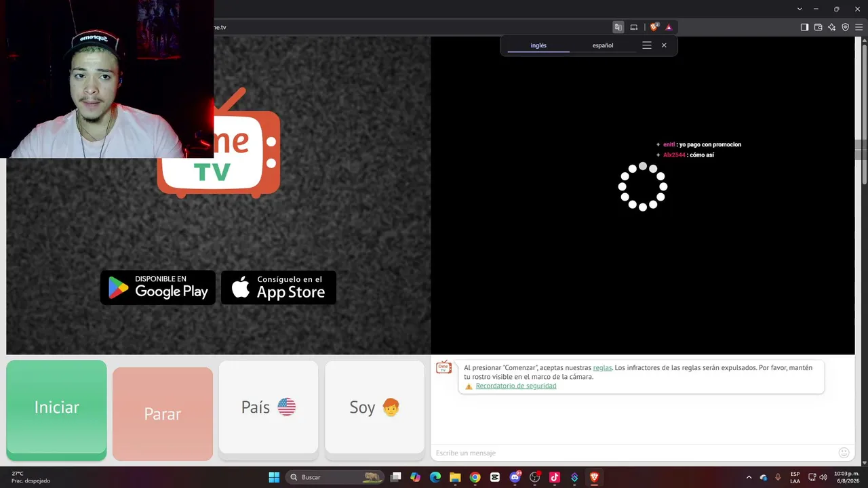Click the OneDrive cloud tray icon
The width and height of the screenshot is (868, 488).
(x=764, y=477)
